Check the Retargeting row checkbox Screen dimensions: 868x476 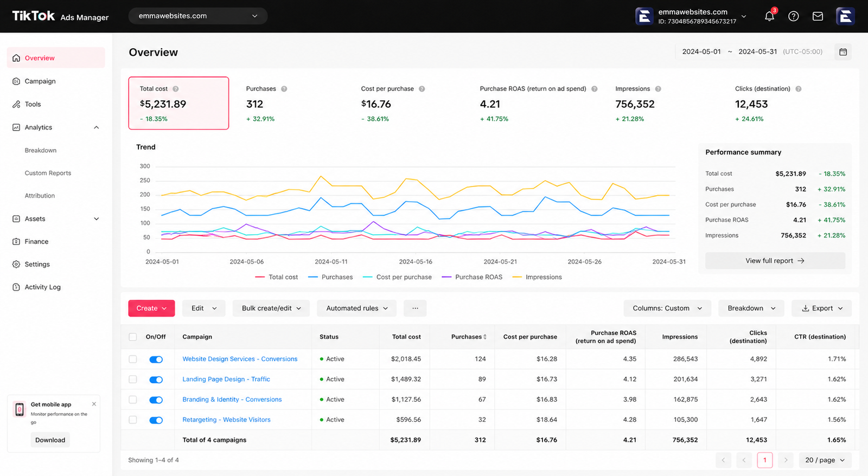(133, 420)
